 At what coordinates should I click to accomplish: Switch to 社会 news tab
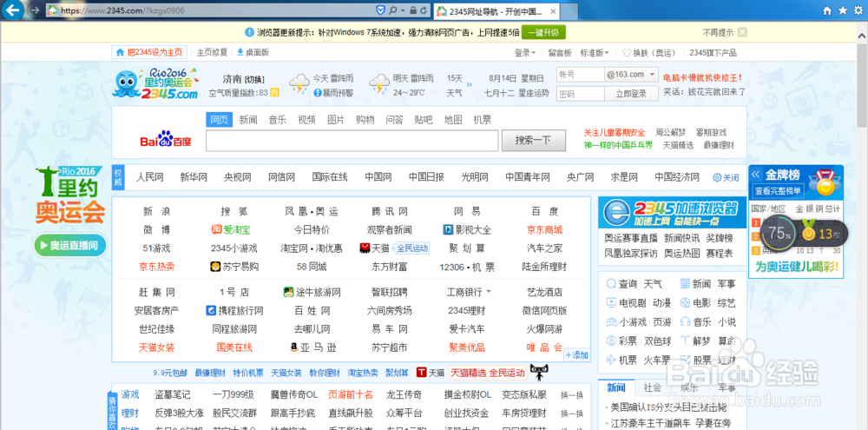pos(653,387)
